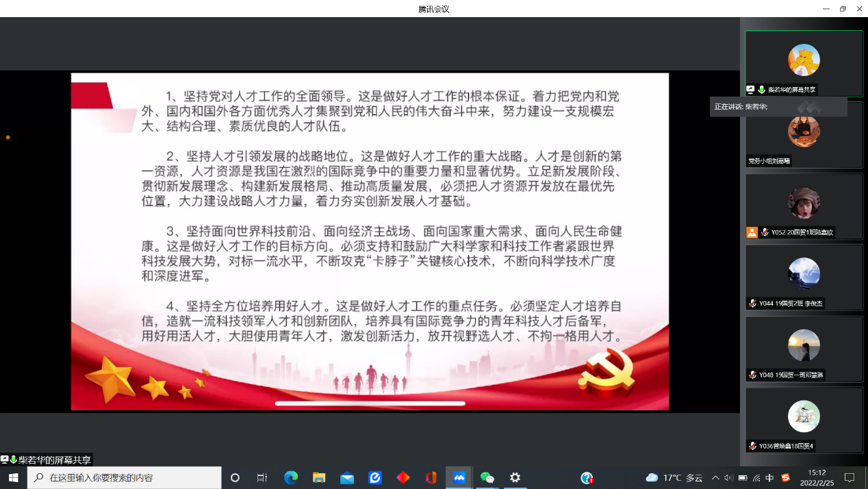
Task: Open the Mail app from the taskbar
Action: [x=347, y=477]
